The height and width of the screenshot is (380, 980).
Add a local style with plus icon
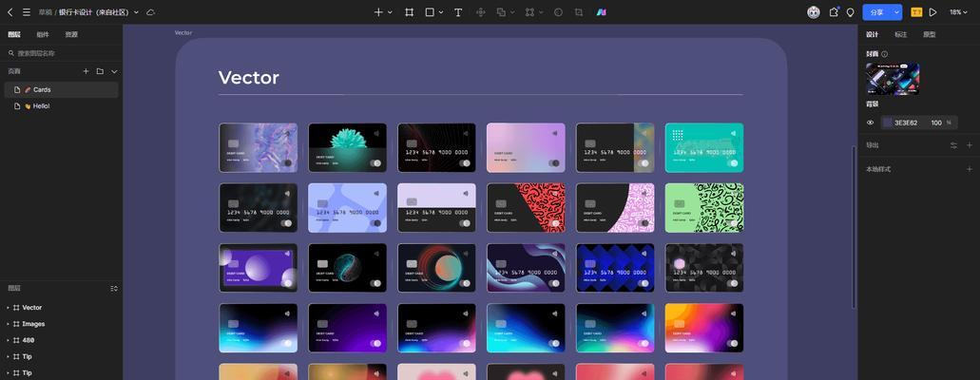tap(970, 169)
